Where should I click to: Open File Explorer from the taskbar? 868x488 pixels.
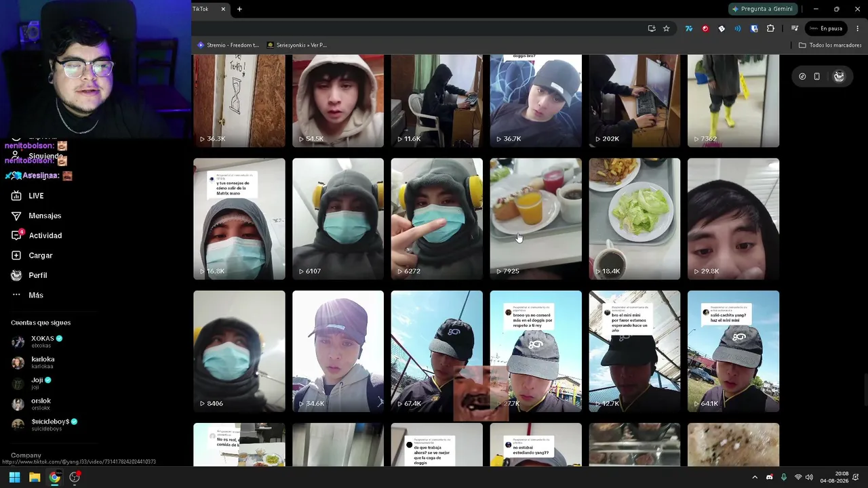coord(35,477)
